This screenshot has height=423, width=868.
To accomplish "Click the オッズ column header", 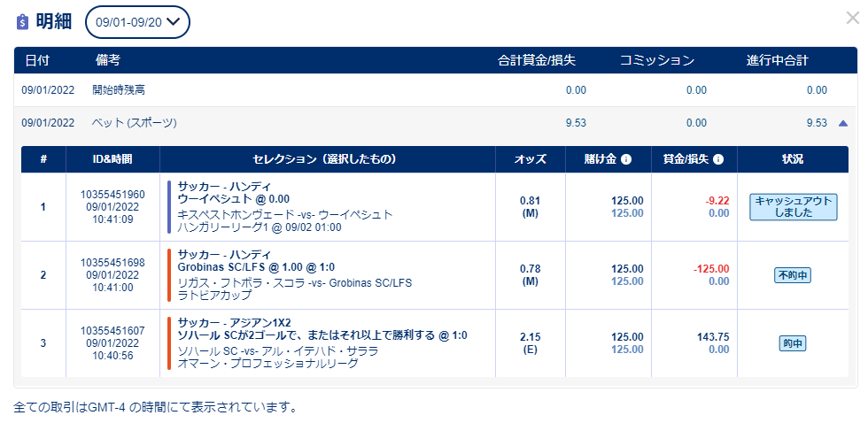I will 531,160.
